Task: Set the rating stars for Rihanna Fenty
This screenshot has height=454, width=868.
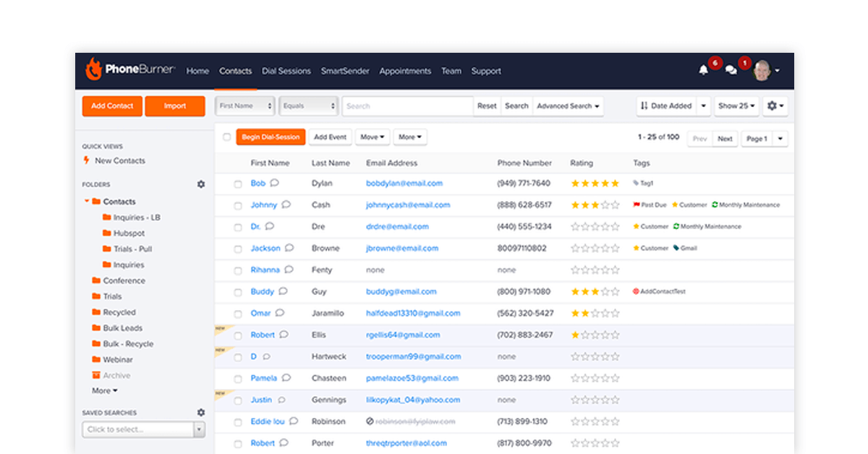Action: point(595,270)
